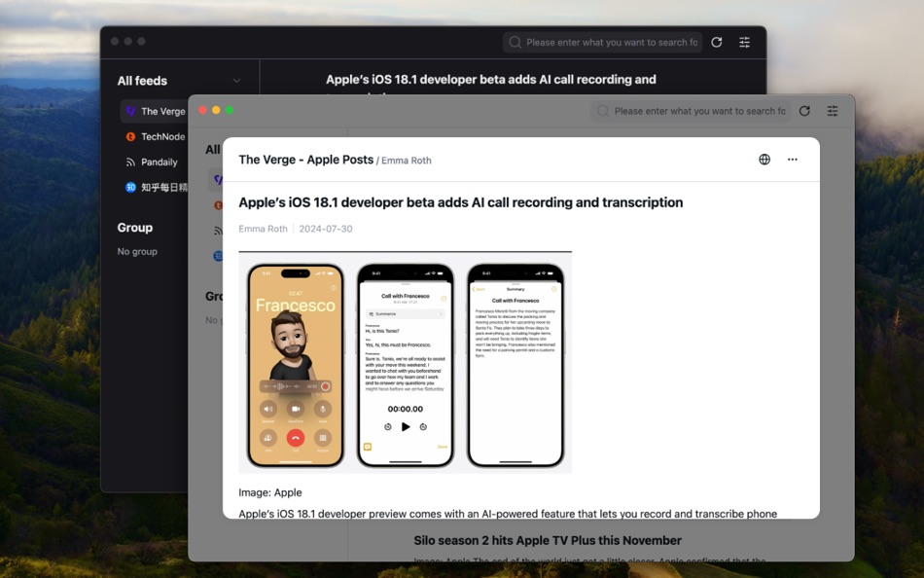
Task: Focus the search field in the front window
Action: (x=690, y=111)
